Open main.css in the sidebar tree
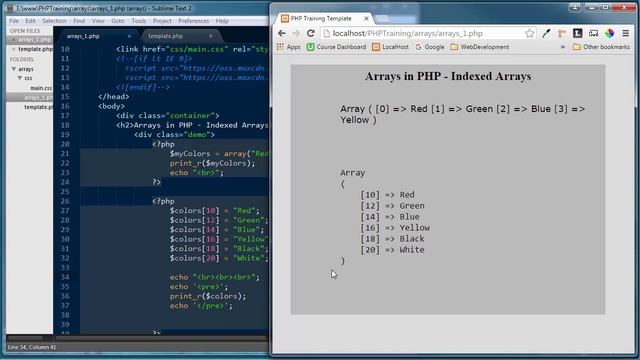 [x=41, y=88]
